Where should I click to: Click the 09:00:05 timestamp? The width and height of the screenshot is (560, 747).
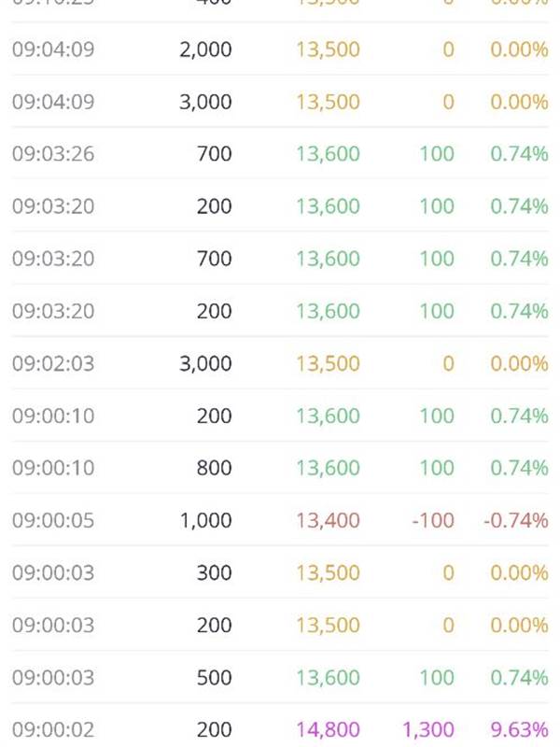(x=53, y=520)
